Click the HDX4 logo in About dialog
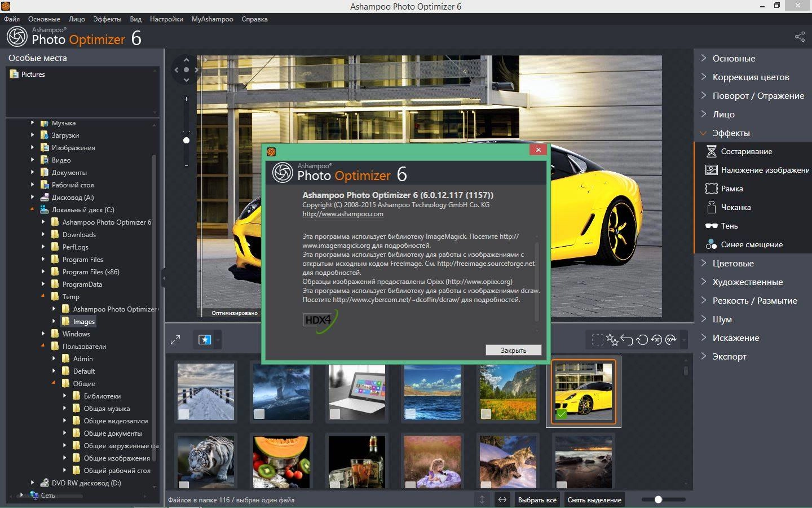The width and height of the screenshot is (812, 508). click(320, 321)
